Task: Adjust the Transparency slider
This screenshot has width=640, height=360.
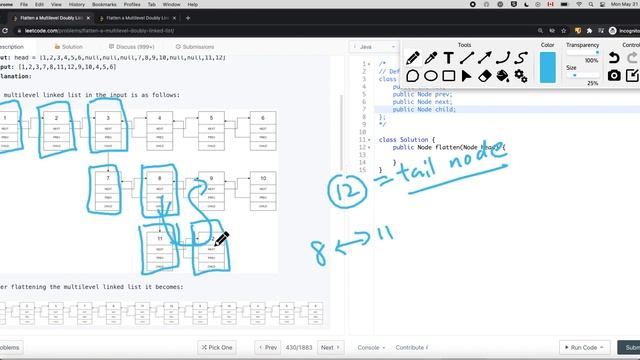Action: pyautogui.click(x=583, y=53)
